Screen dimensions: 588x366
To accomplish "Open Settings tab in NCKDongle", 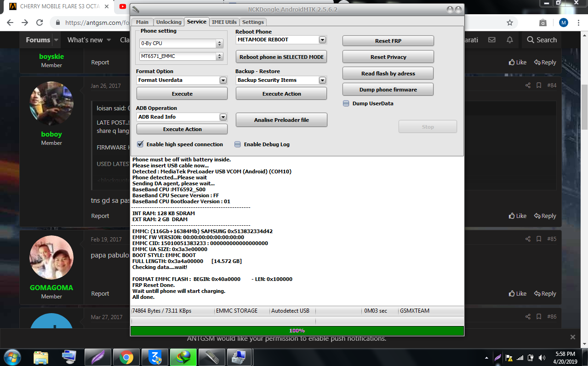I will [253, 22].
